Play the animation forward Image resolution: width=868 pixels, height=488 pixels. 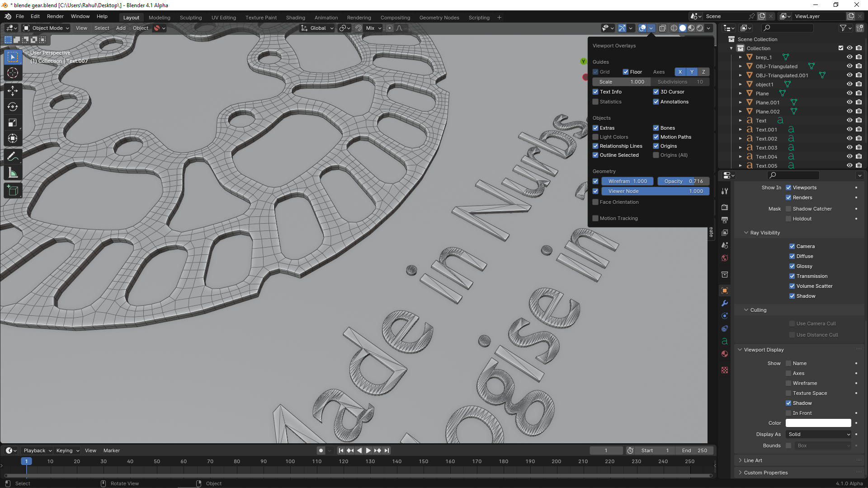coord(368,450)
